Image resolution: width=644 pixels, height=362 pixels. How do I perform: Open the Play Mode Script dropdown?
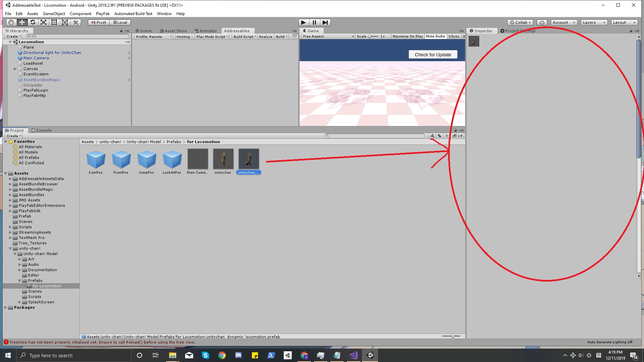tap(212, 37)
